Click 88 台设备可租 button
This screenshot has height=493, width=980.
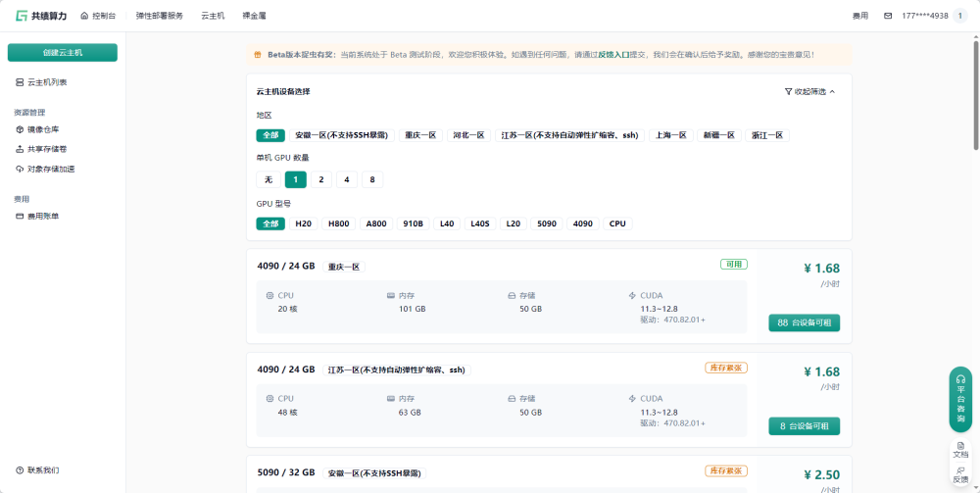804,323
